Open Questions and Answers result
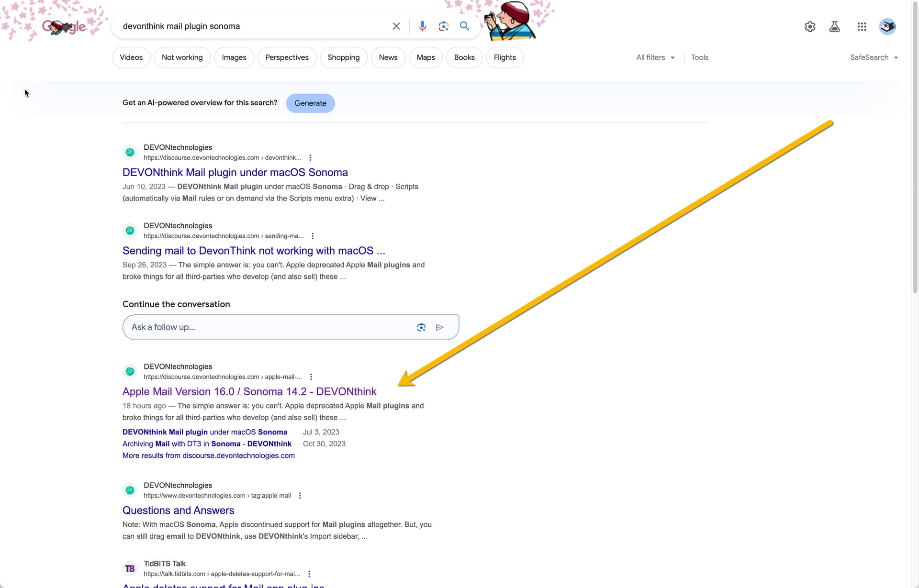This screenshot has height=588, width=919. [x=178, y=510]
